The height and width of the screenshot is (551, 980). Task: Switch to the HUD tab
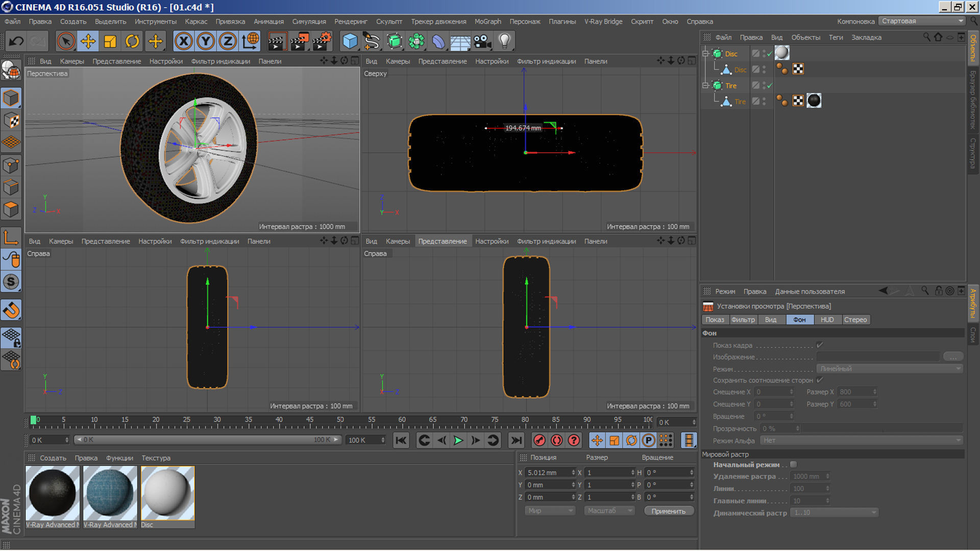pos(827,320)
